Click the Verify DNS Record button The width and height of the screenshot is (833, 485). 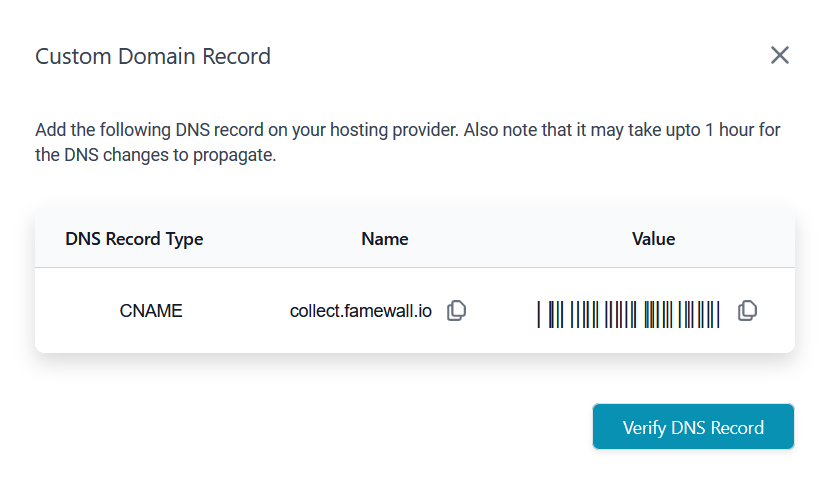coord(693,427)
